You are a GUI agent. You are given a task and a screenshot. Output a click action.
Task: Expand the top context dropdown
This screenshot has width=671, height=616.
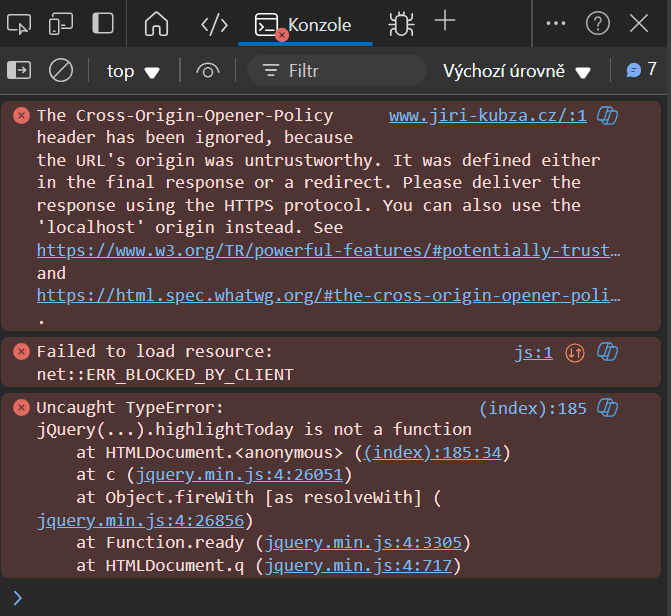[133, 71]
